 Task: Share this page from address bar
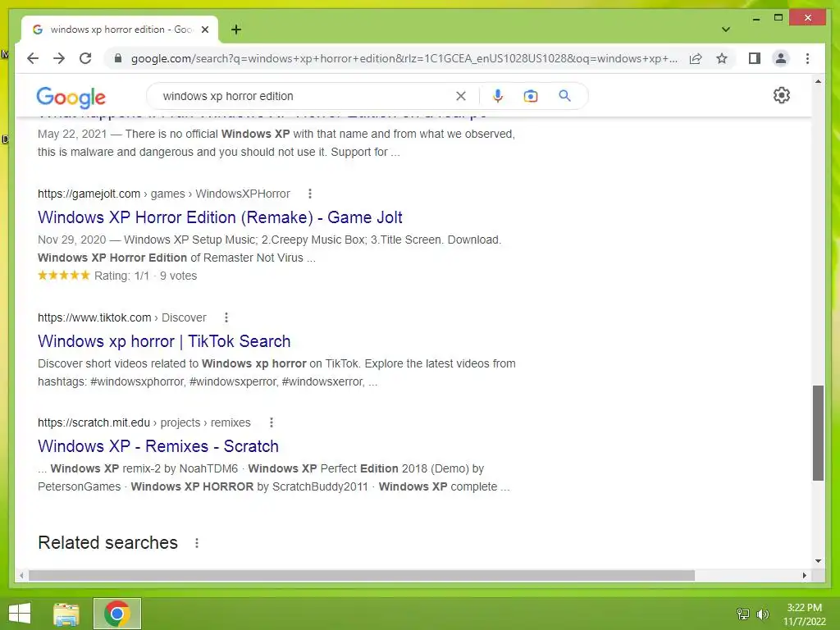[696, 58]
